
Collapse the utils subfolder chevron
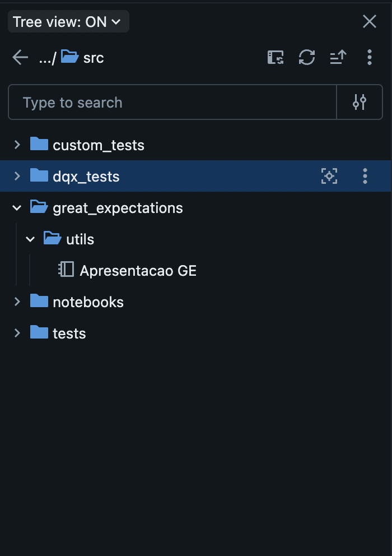click(x=30, y=239)
